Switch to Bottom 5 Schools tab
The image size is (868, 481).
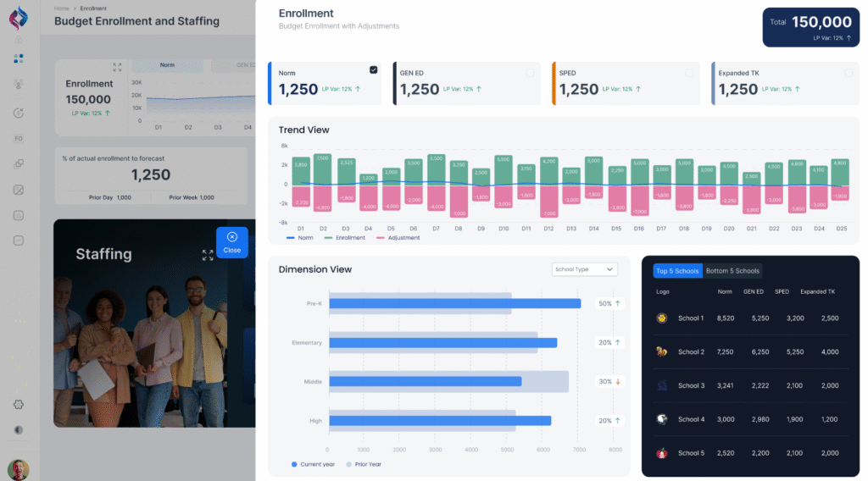pyautogui.click(x=732, y=271)
